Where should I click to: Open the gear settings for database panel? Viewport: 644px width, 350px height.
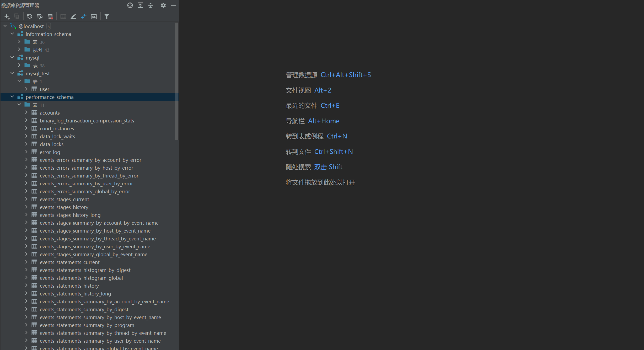pyautogui.click(x=163, y=5)
